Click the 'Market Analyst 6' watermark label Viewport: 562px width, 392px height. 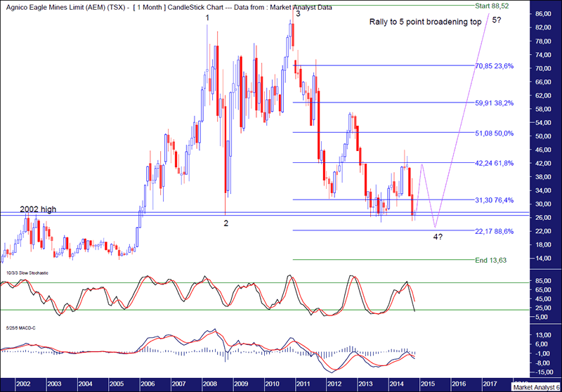pyautogui.click(x=535, y=387)
